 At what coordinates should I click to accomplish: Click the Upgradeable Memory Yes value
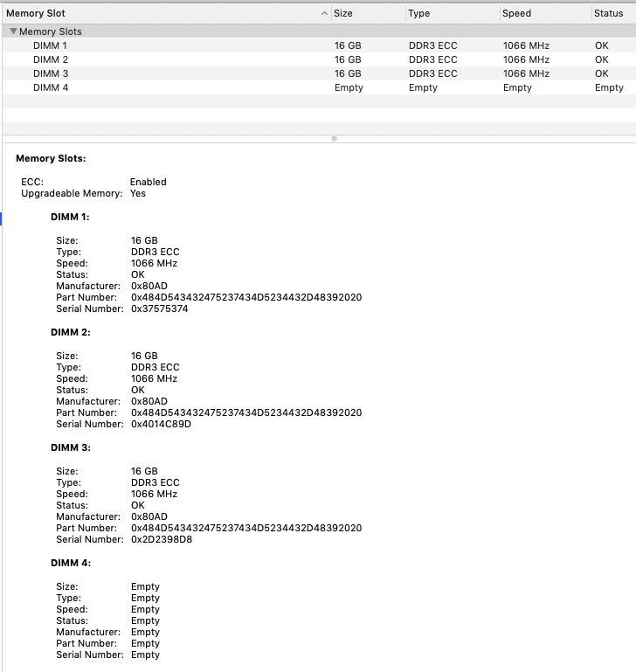pos(137,193)
